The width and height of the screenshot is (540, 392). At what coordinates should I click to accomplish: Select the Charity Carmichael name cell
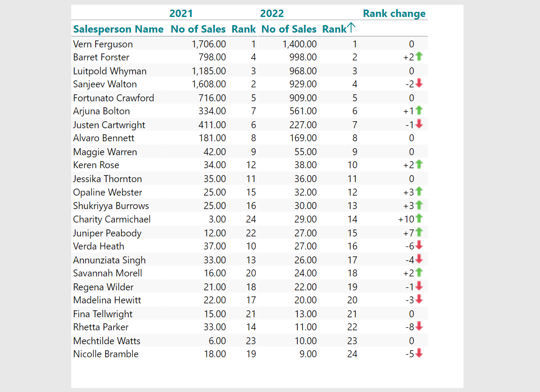(112, 219)
